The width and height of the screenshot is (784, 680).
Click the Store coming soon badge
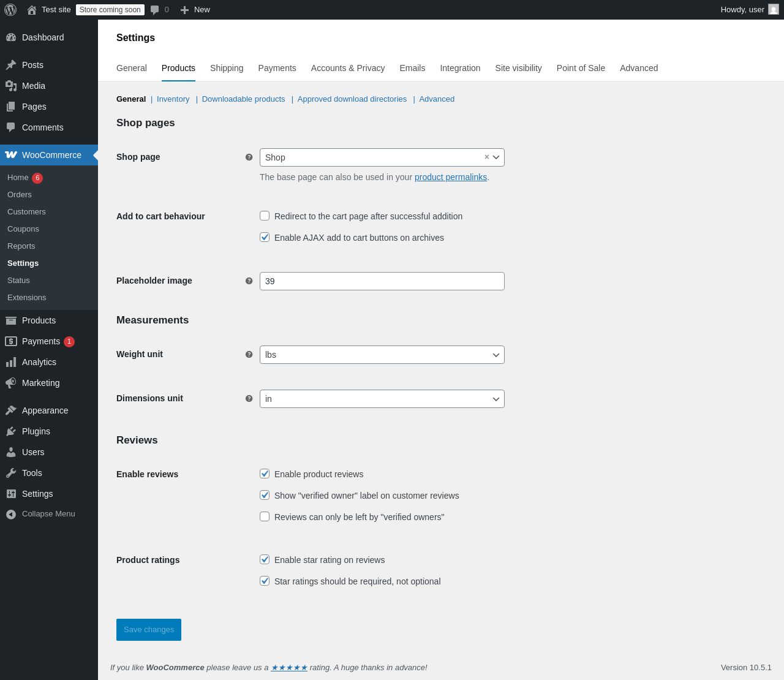click(x=110, y=10)
